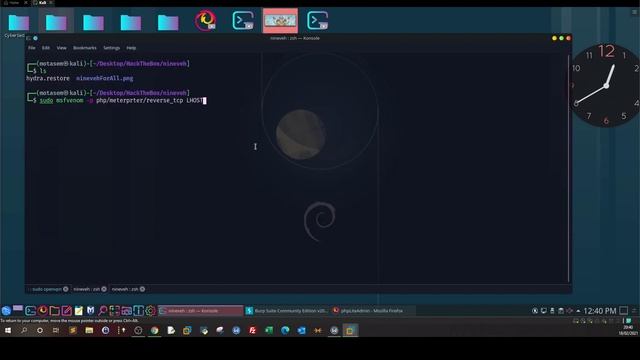This screenshot has height=360, width=640.
Task: Open Konsole Bookmarks menu
Action: [x=84, y=48]
